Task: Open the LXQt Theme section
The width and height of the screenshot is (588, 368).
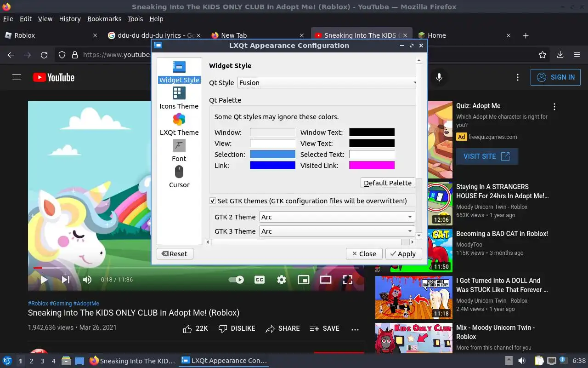Action: tap(179, 125)
